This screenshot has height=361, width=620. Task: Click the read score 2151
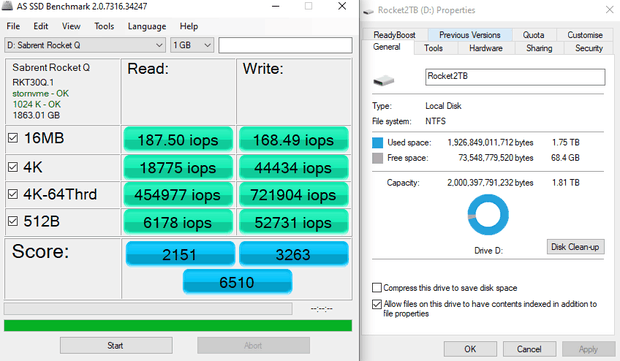pos(180,253)
